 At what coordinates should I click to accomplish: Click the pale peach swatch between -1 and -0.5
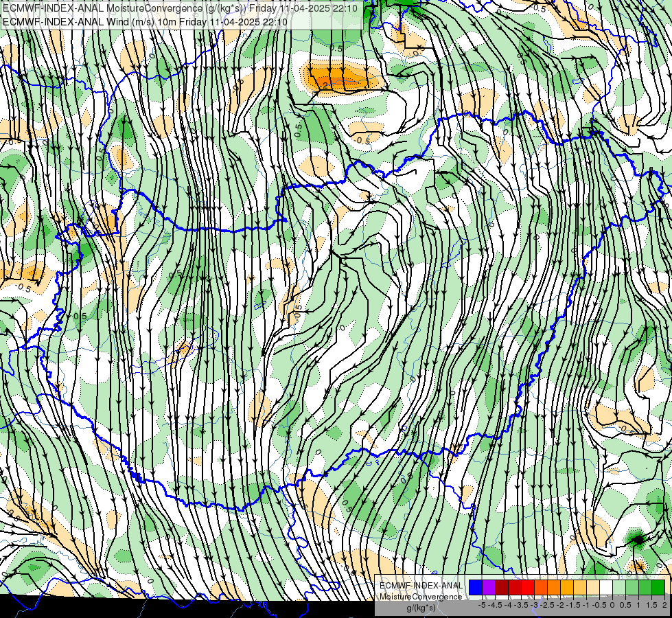click(593, 587)
